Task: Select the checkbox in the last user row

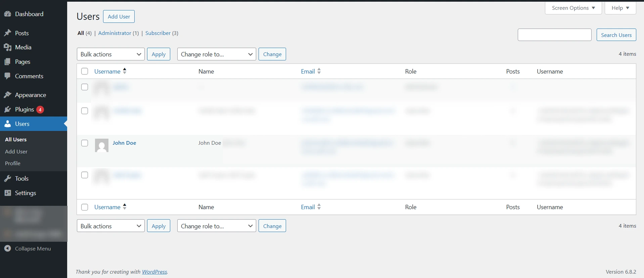Action: pos(85,175)
